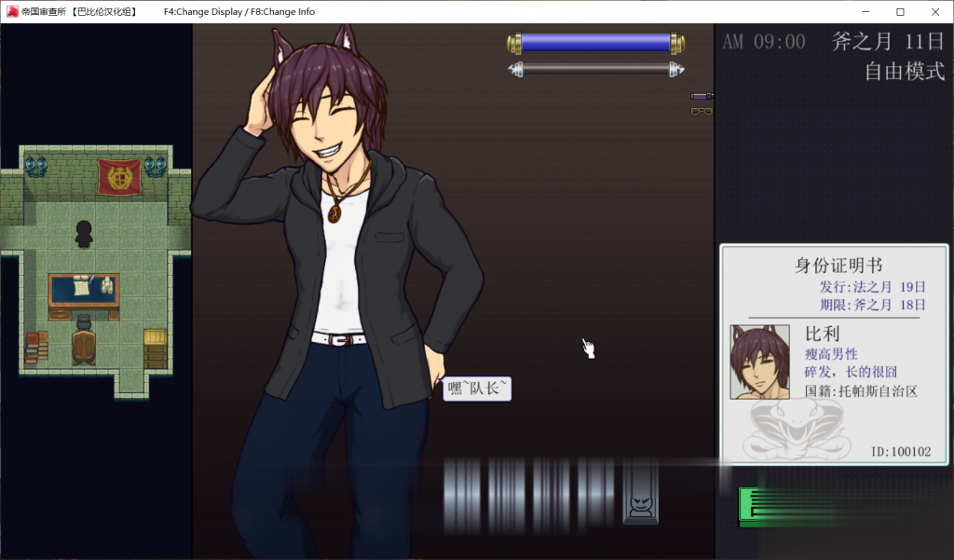This screenshot has height=560, width=954.
Task: Click the stack of books in room
Action: [x=36, y=347]
